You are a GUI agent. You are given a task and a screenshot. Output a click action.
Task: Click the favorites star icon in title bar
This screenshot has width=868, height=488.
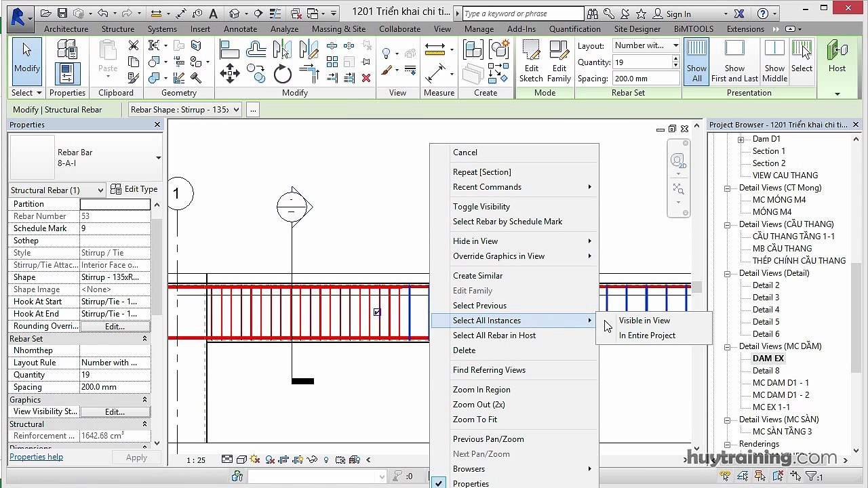[x=640, y=14]
